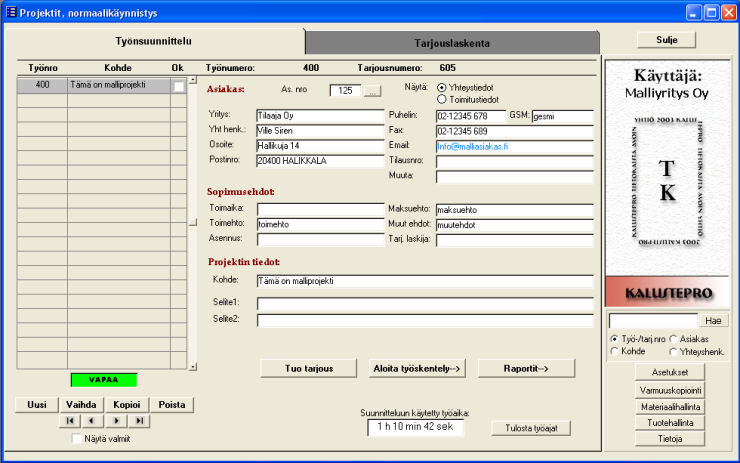Tick Ok checkbox for project 400
The height and width of the screenshot is (463, 740).
tap(178, 87)
